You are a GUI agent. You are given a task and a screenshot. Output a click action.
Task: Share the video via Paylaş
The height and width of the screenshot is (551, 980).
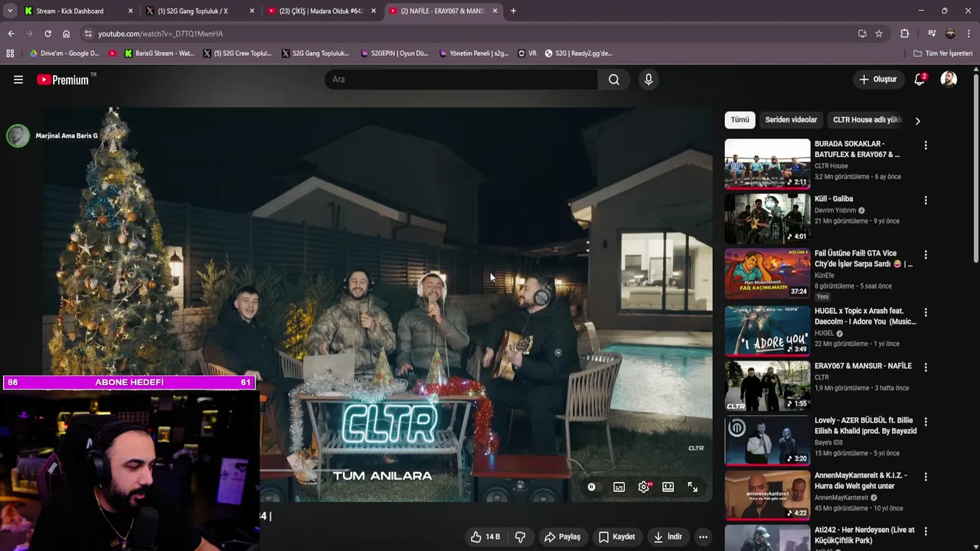pyautogui.click(x=562, y=536)
